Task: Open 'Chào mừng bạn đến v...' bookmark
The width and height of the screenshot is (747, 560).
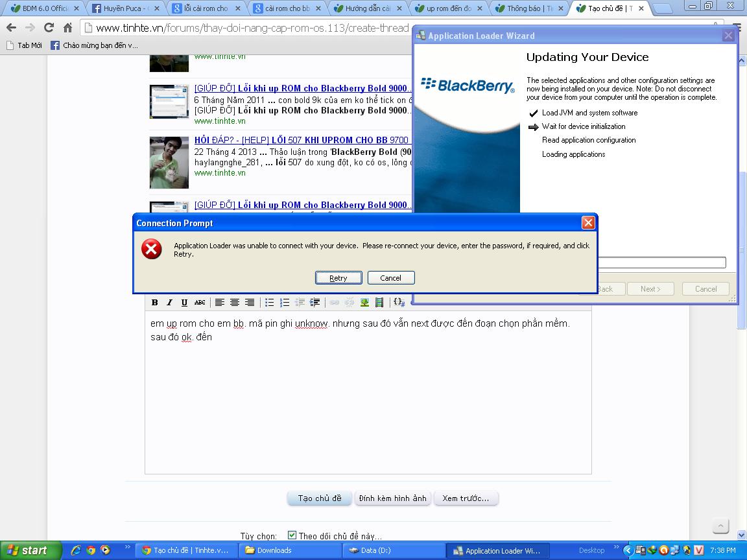Action: [94, 45]
